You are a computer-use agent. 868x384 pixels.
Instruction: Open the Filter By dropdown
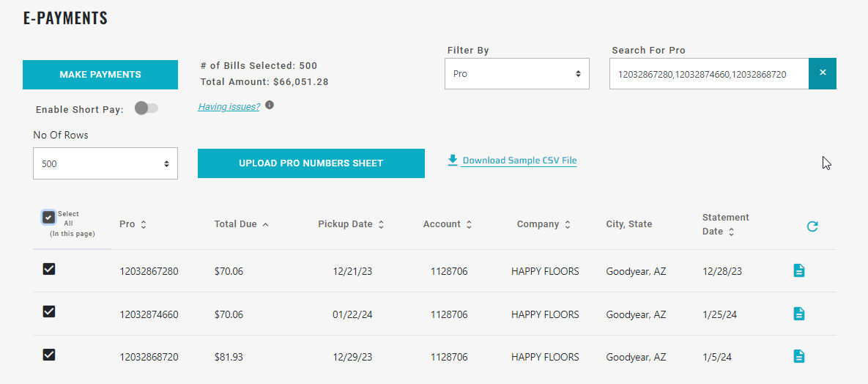click(516, 74)
